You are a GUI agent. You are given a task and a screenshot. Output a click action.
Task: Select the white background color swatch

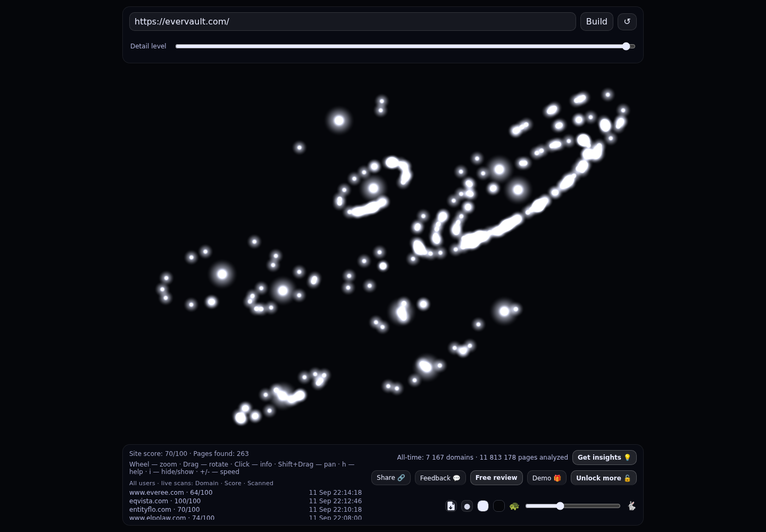[483, 506]
